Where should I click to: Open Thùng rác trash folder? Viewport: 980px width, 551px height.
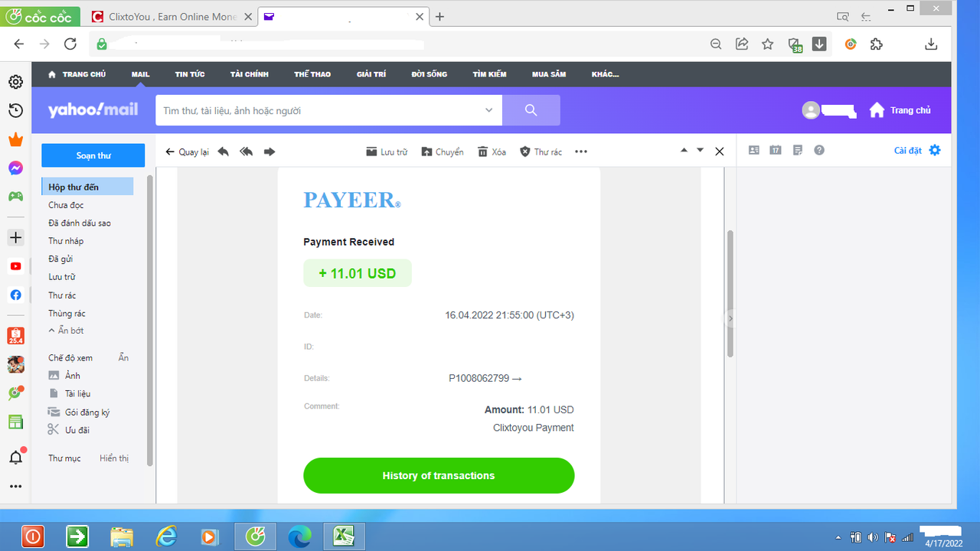[x=67, y=313]
